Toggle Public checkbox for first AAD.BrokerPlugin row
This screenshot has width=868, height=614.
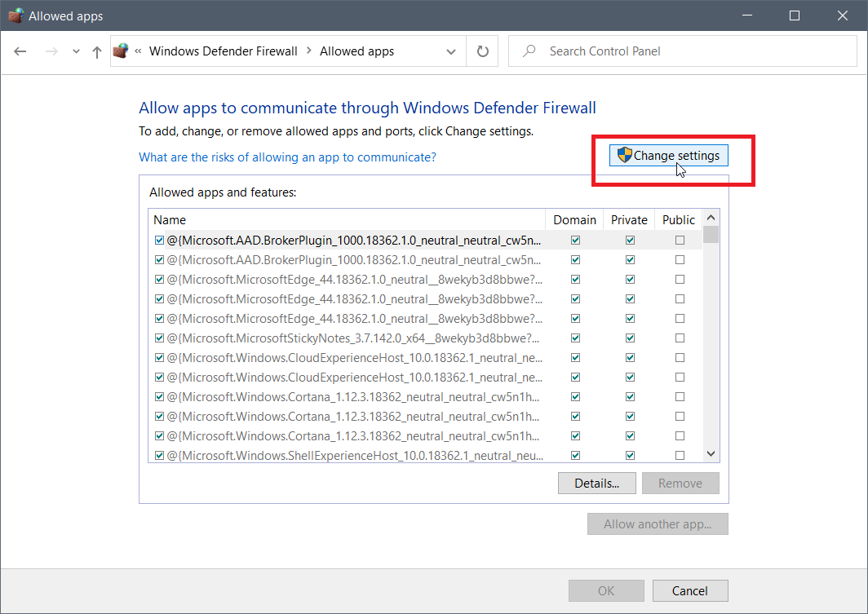(680, 241)
